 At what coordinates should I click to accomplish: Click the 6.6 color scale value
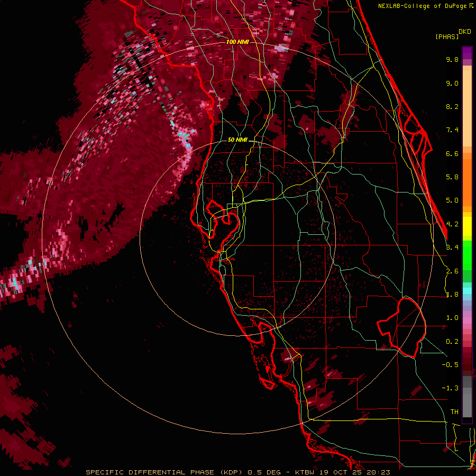click(x=452, y=153)
